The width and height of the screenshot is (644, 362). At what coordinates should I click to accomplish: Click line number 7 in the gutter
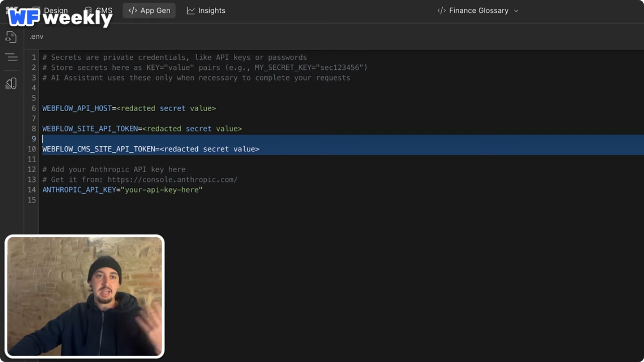point(34,118)
